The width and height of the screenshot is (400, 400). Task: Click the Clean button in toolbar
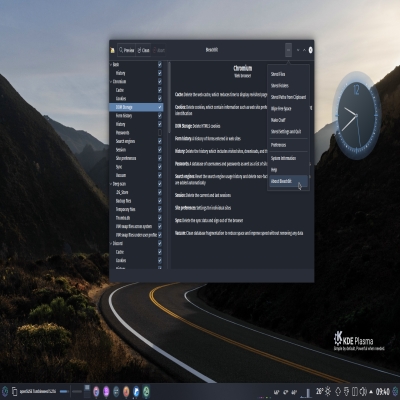143,50
